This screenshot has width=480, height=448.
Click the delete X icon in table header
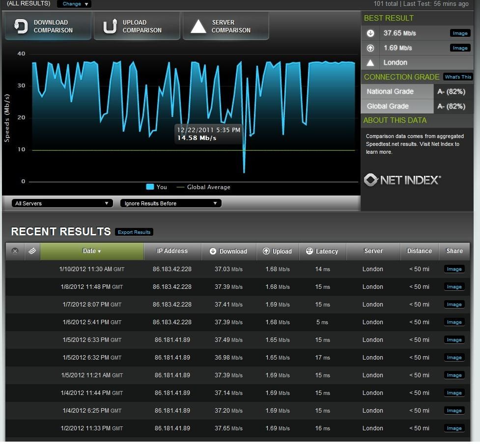tap(15, 251)
